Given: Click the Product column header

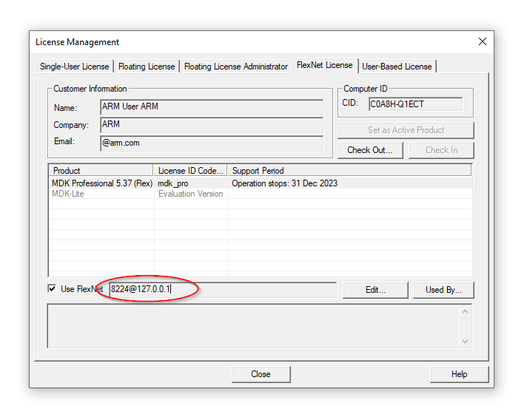Looking at the screenshot, I should pyautogui.click(x=101, y=171).
